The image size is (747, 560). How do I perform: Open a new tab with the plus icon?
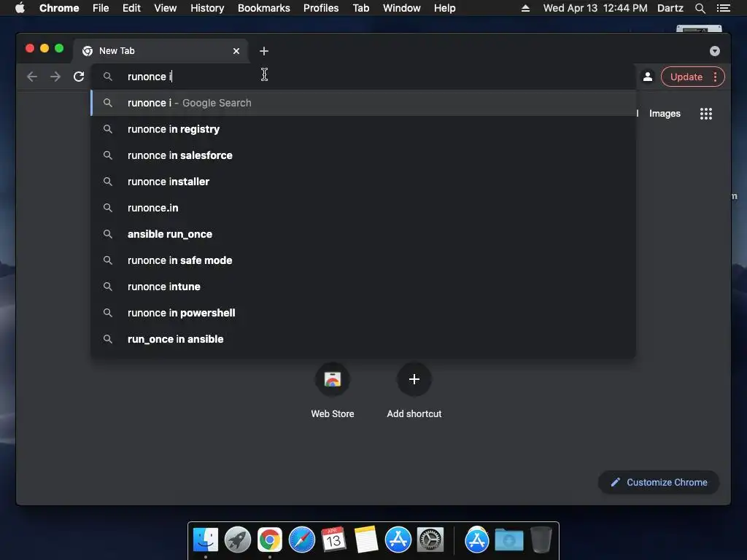pyautogui.click(x=264, y=51)
